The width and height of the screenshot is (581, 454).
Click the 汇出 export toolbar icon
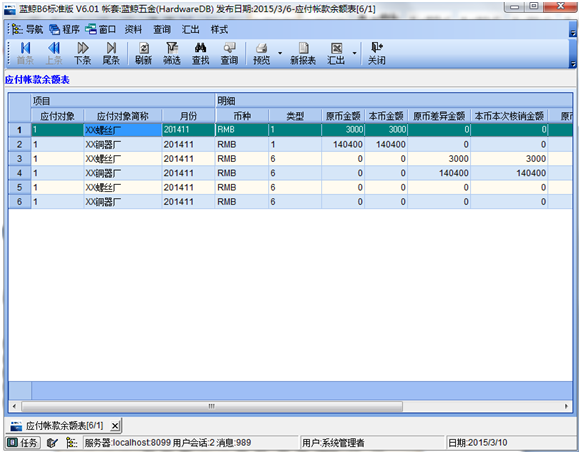(x=336, y=53)
